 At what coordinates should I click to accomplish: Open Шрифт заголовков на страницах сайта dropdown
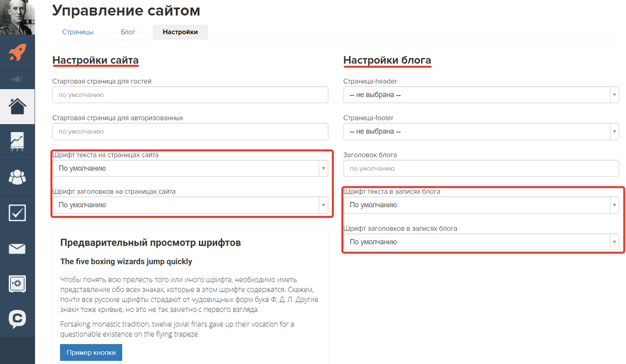190,205
